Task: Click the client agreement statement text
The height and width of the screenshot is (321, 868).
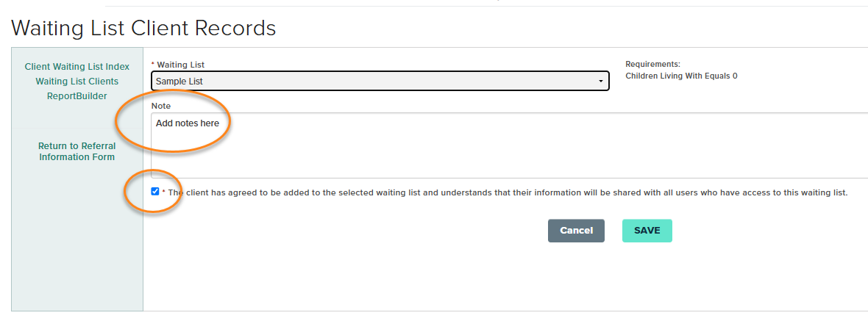Action: (508, 193)
